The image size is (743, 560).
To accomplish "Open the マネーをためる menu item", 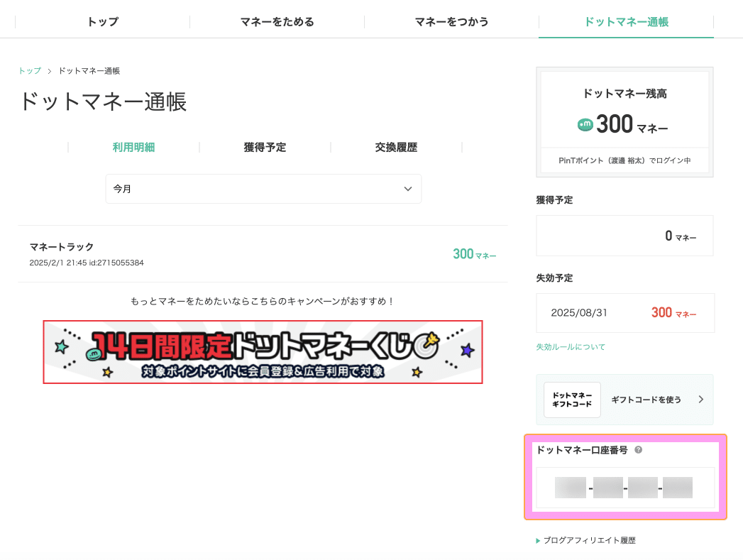I will point(277,21).
